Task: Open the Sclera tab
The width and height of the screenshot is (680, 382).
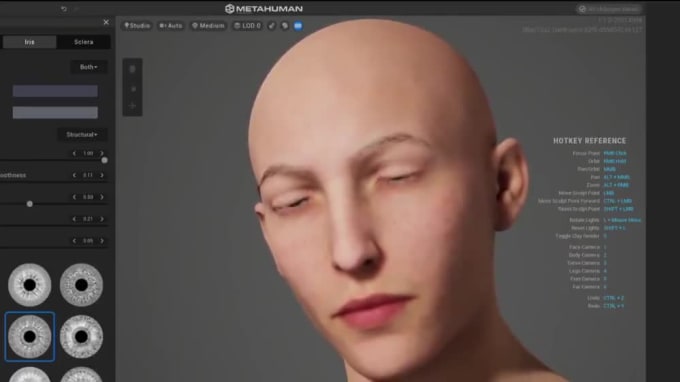Action: 84,42
